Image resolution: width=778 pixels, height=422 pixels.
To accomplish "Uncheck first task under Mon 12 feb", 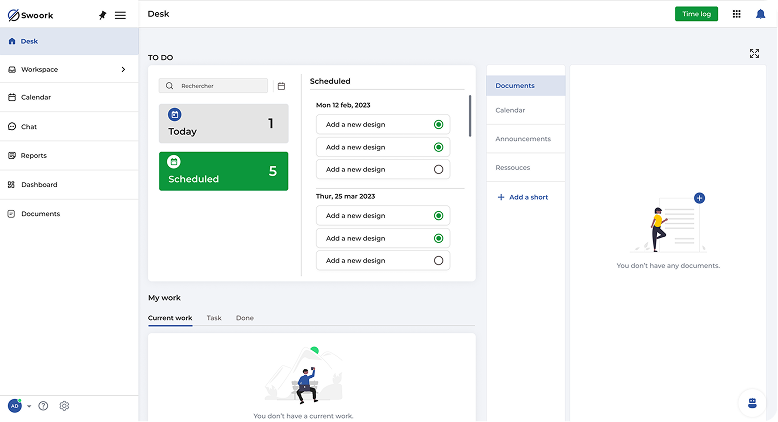I will 438,124.
